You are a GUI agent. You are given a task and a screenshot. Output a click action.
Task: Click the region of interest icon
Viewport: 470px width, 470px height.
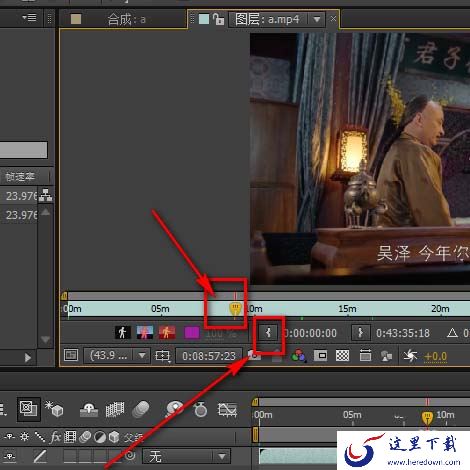pos(321,356)
